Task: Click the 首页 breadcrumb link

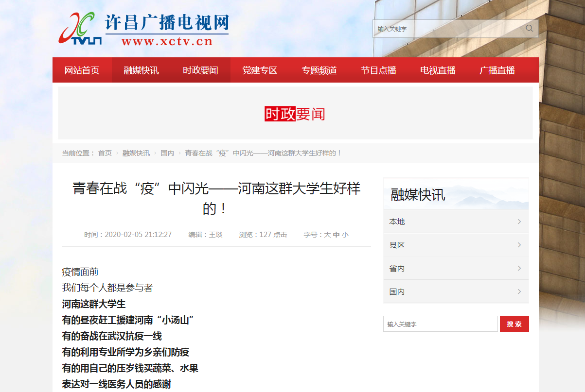Action: (x=105, y=153)
